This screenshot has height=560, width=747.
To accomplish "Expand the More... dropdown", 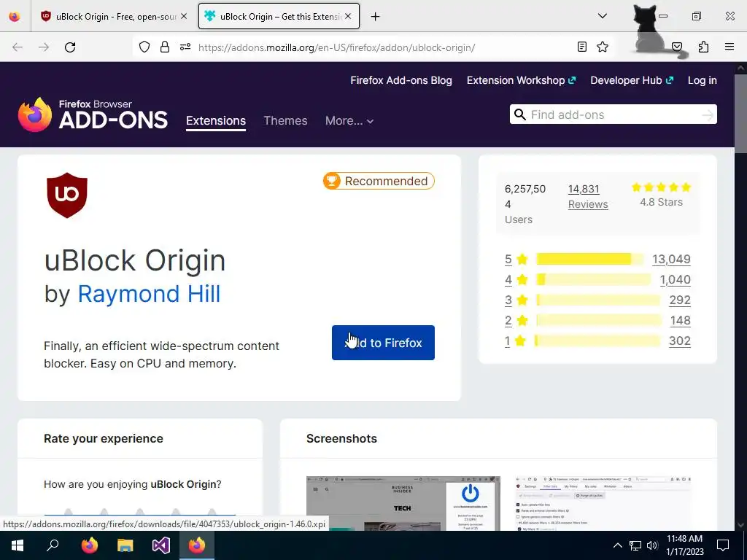I will tap(349, 121).
